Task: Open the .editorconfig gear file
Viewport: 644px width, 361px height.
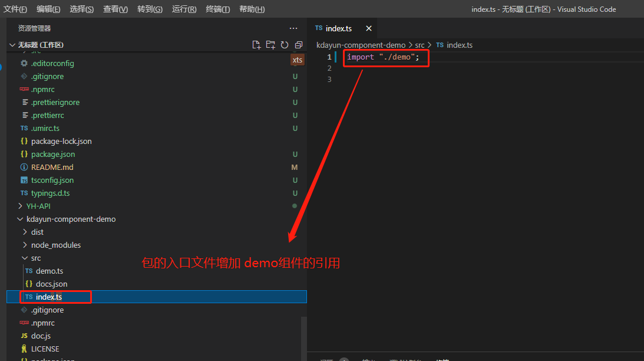Action: [x=52, y=64]
